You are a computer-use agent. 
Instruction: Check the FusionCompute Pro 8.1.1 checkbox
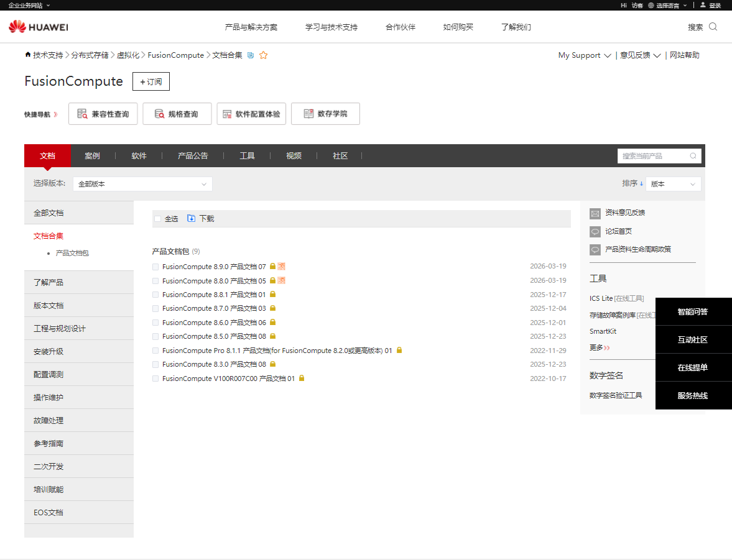point(155,351)
